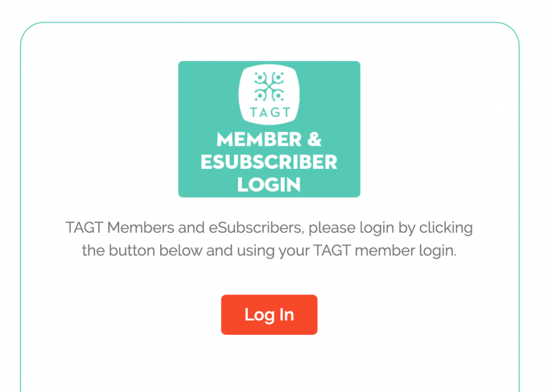552x392 pixels.
Task: Click the word 'eSubscribers,' in the paragraph
Action: pos(256,228)
